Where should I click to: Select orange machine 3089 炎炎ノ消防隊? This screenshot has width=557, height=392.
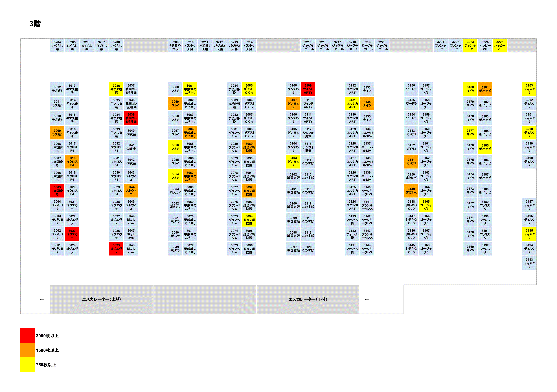249,147
